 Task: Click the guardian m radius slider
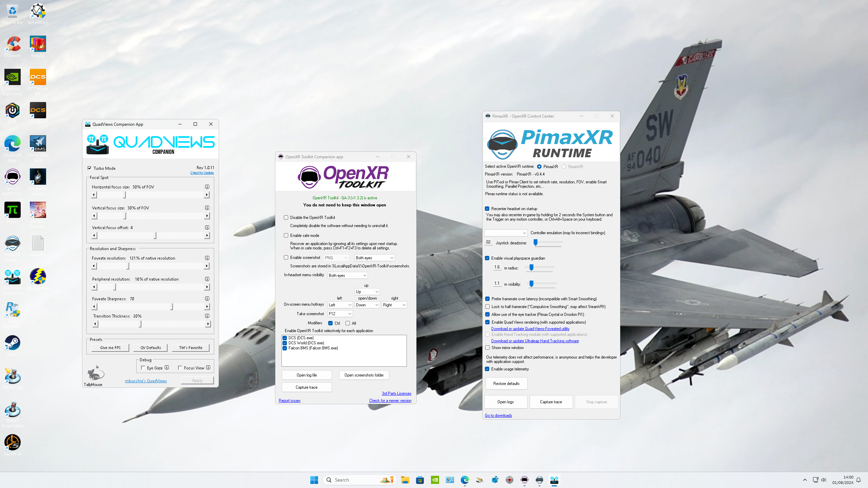pos(539,268)
